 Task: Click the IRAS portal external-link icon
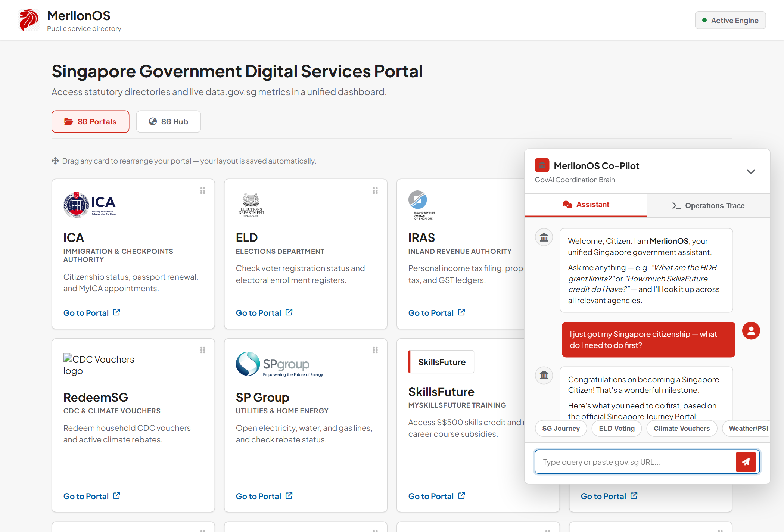[x=461, y=312]
